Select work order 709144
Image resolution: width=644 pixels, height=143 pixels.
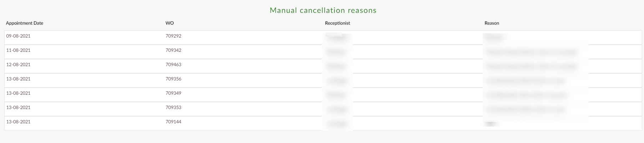click(x=173, y=122)
